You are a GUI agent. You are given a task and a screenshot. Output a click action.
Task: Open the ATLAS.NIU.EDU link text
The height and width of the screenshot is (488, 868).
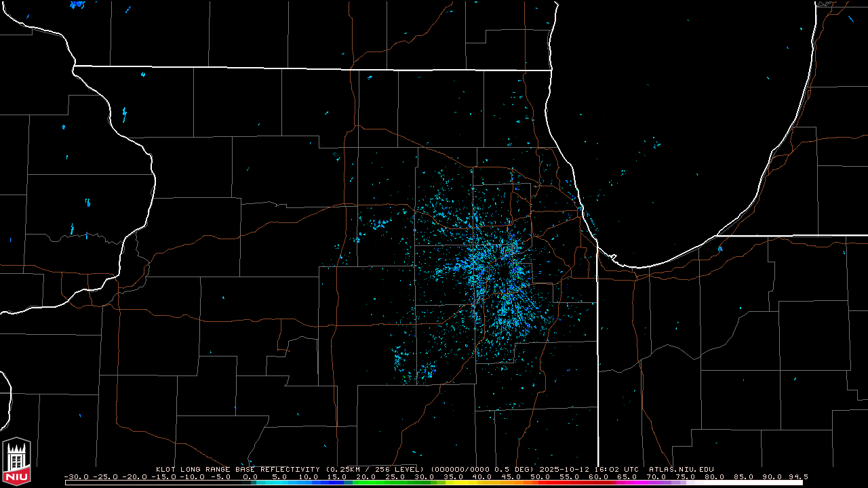(x=682, y=469)
